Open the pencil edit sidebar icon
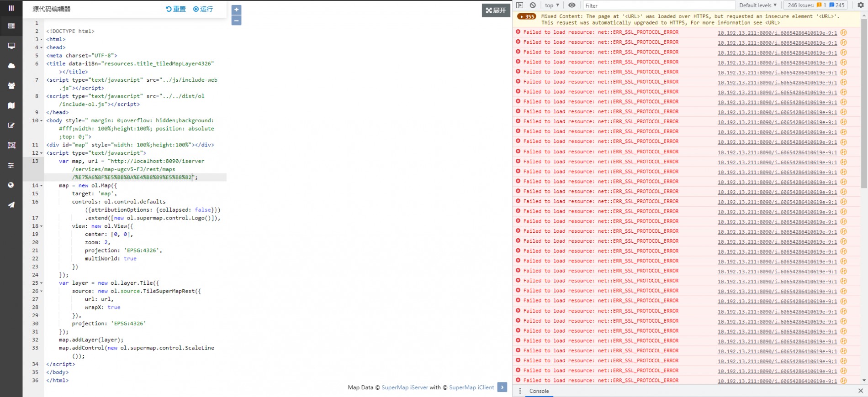The width and height of the screenshot is (868, 397). [x=11, y=125]
